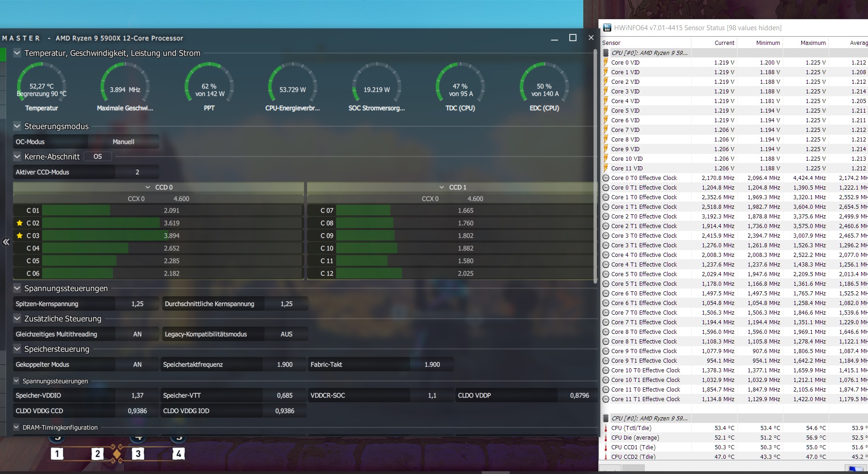The image size is (868, 474).
Task: Toggle Gleichzeitiges Multithreading AN setting
Action: 137,334
